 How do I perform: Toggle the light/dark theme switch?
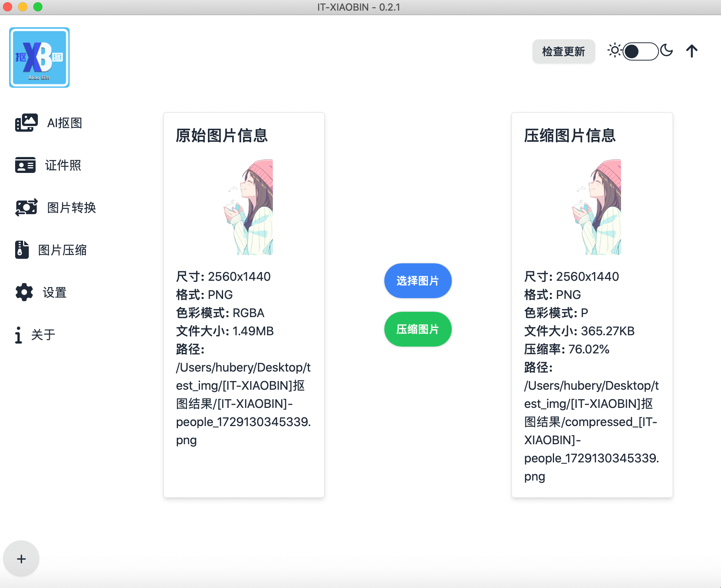click(641, 51)
